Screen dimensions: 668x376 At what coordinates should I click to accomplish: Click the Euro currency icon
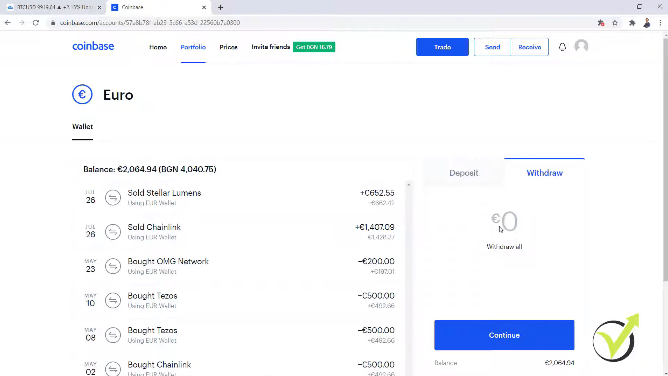pos(82,94)
